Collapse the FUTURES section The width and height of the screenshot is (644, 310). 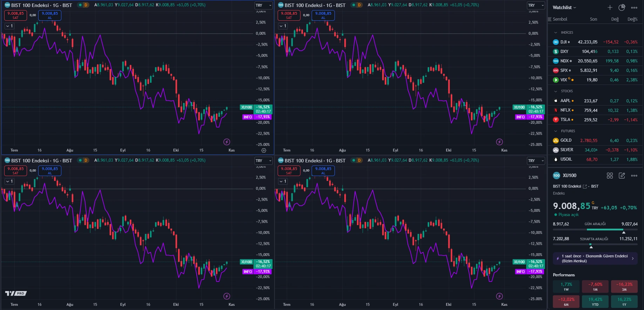click(556, 131)
